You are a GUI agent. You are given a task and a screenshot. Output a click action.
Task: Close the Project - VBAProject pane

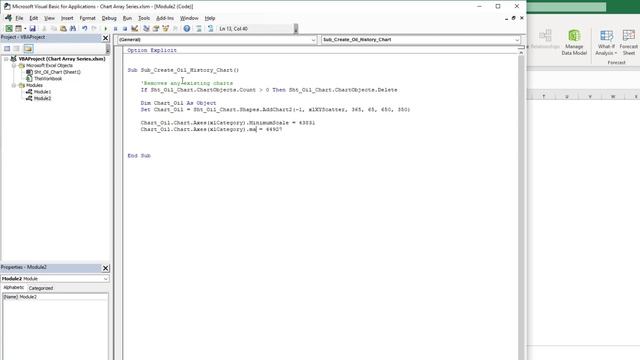point(105,38)
